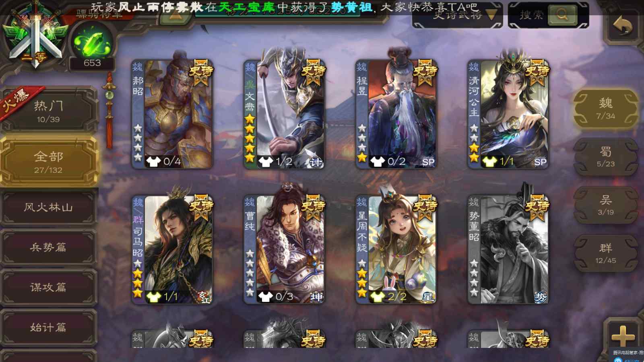Click the SP tag on 清河公主 card
The height and width of the screenshot is (362, 644).
point(540,162)
